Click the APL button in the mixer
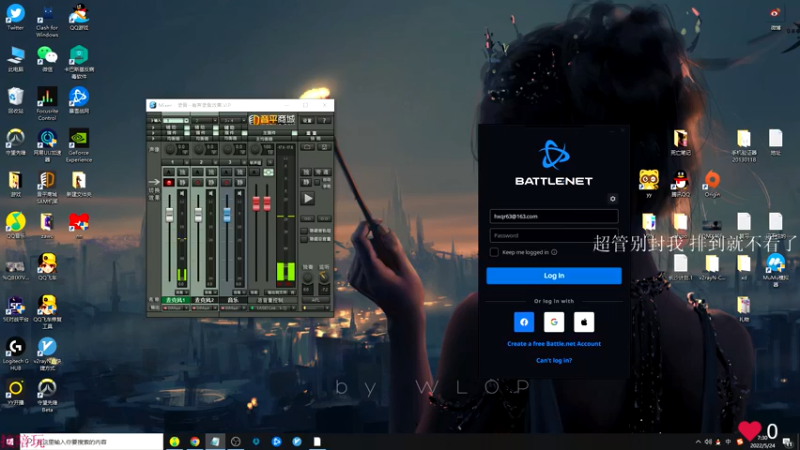This screenshot has width=800, height=450. (x=316, y=300)
